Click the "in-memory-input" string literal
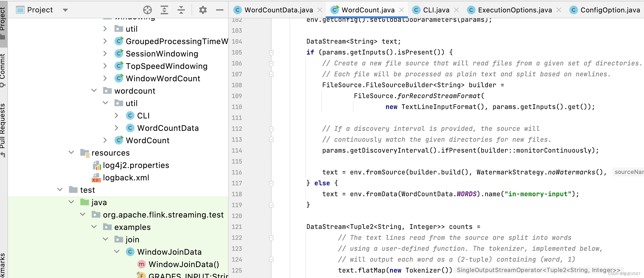This screenshot has width=644, height=278. 538,194
